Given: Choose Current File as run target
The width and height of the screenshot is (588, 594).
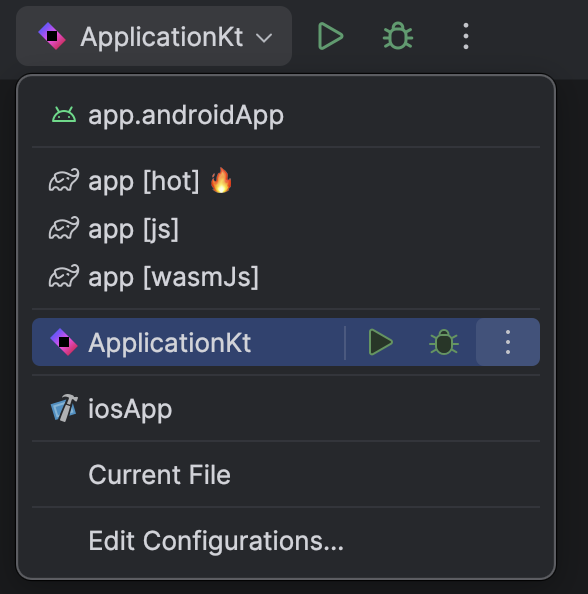Looking at the screenshot, I should click(x=286, y=474).
